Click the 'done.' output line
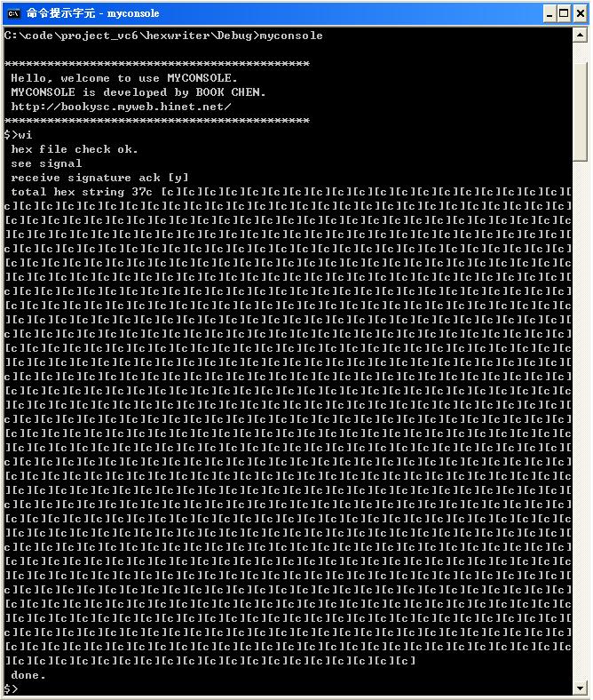 pyautogui.click(x=28, y=675)
